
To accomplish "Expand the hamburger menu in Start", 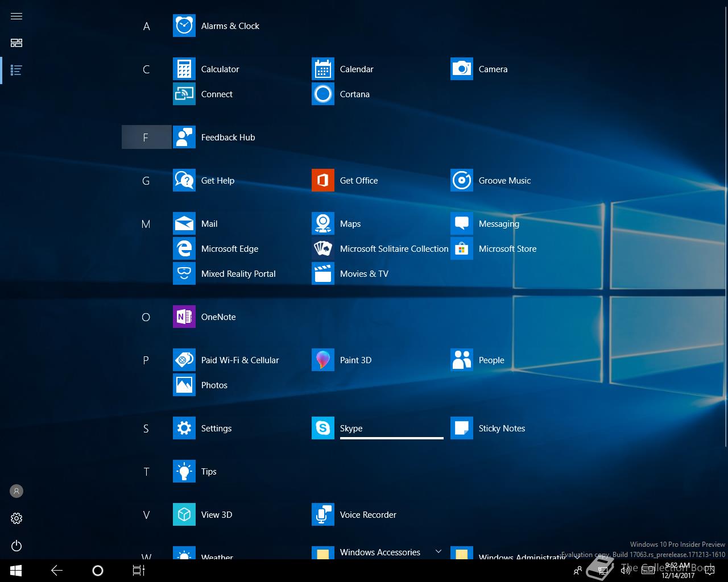I will coord(16,16).
